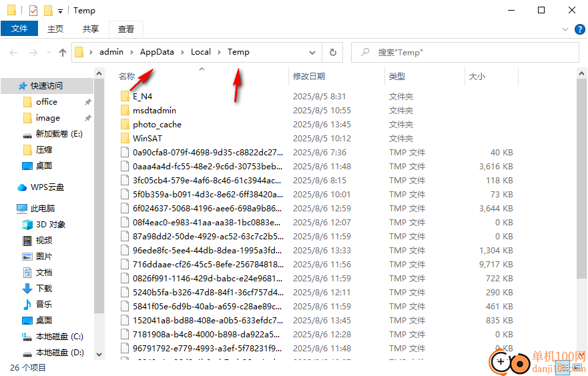Expand the ribbon with the chevron

pyautogui.click(x=565, y=29)
